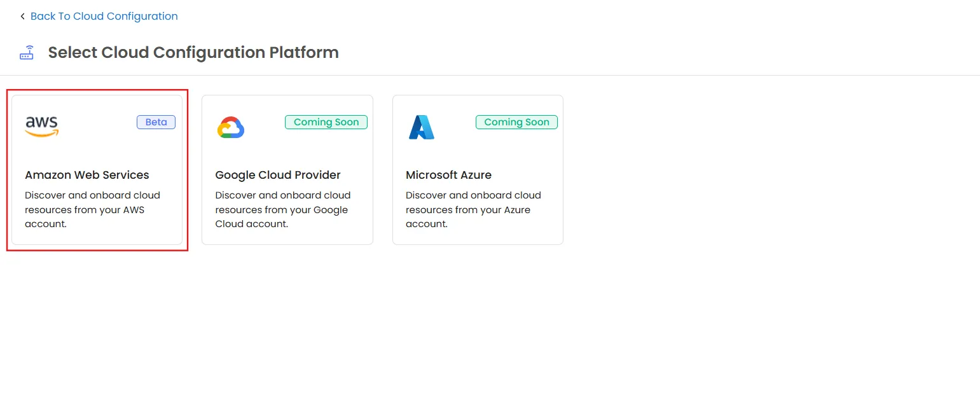Click the Google Cloud logo icon

coord(231,127)
